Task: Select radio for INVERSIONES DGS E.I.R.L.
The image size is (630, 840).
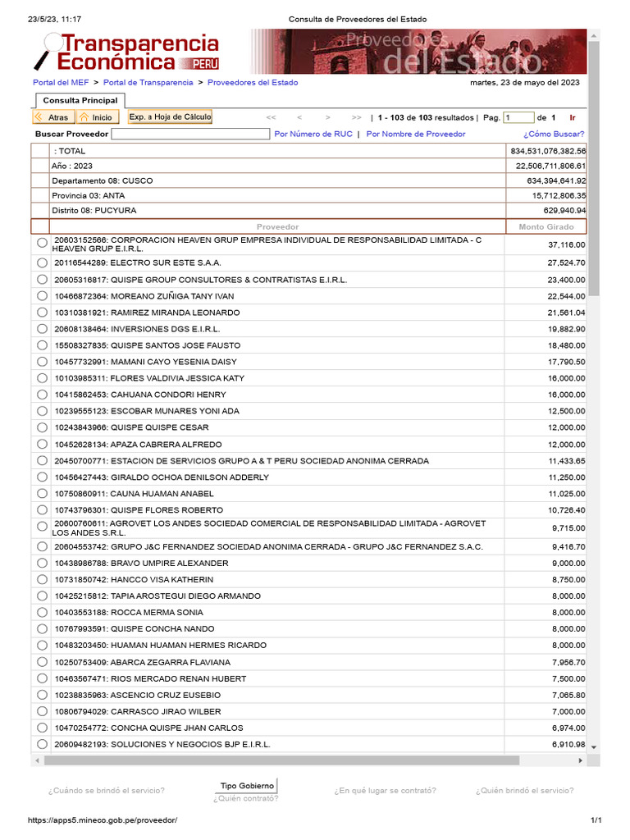Action: point(43,329)
